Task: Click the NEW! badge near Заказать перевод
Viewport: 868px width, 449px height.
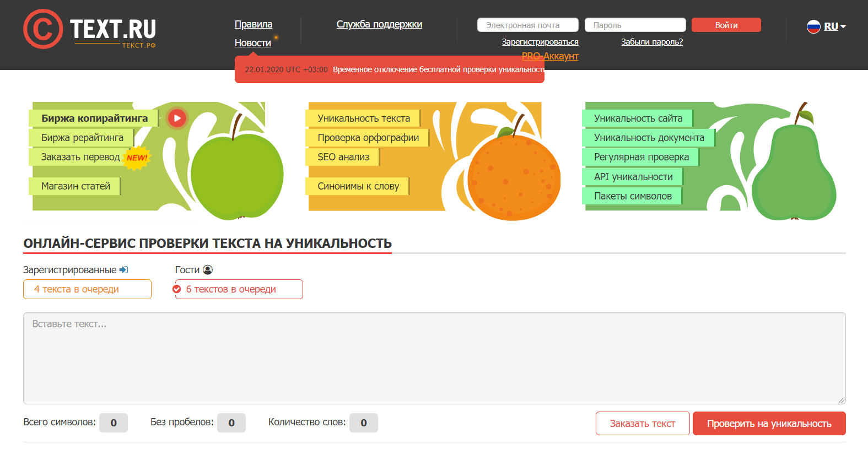Action: click(137, 158)
